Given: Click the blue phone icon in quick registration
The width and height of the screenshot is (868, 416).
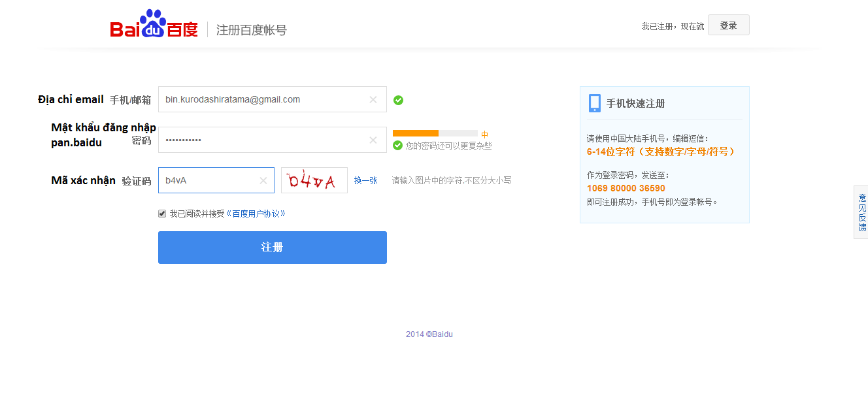Looking at the screenshot, I should pyautogui.click(x=595, y=103).
